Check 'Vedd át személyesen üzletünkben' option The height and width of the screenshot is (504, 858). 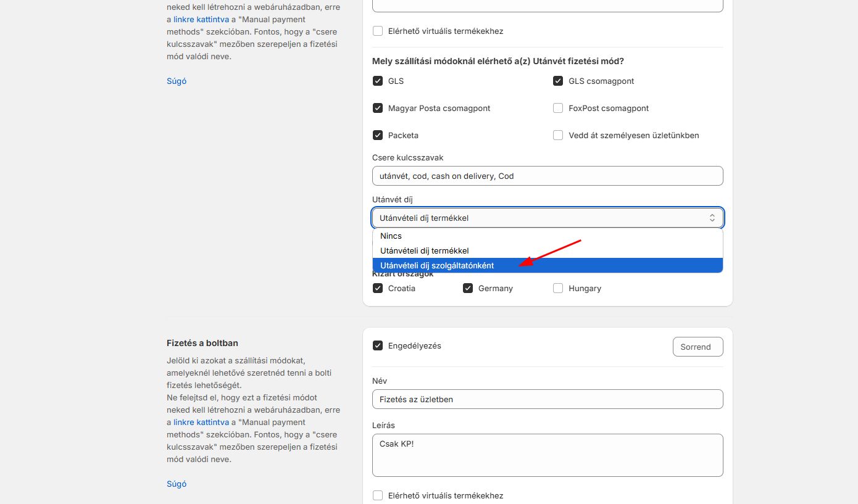pos(558,136)
